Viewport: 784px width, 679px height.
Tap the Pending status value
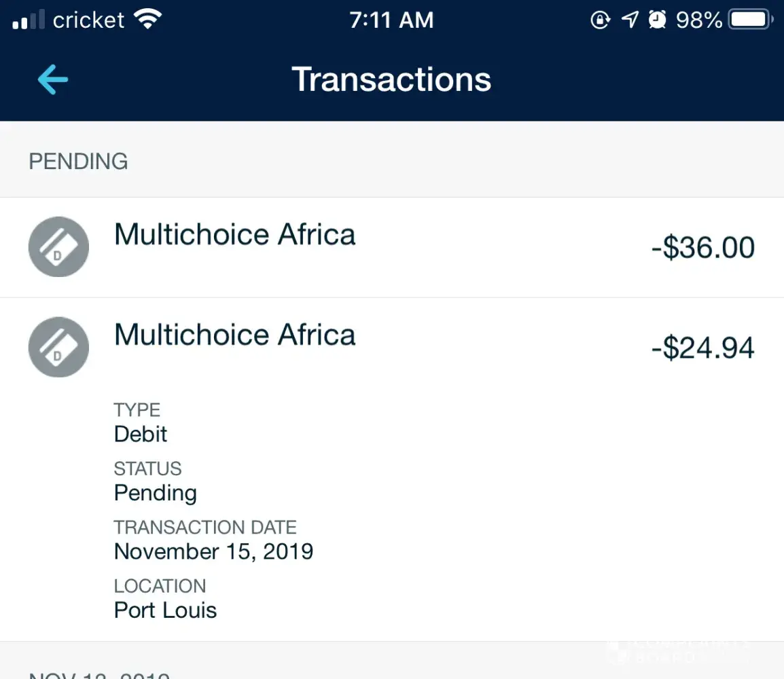(x=155, y=493)
